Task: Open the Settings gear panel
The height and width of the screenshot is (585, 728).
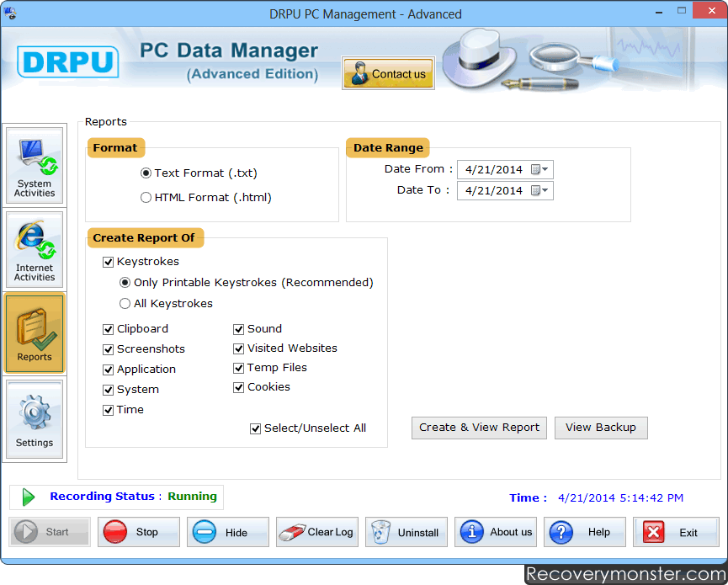Action: 35,419
